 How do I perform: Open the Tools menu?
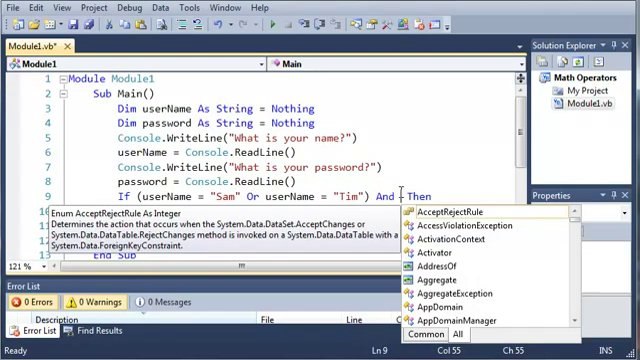point(189,8)
